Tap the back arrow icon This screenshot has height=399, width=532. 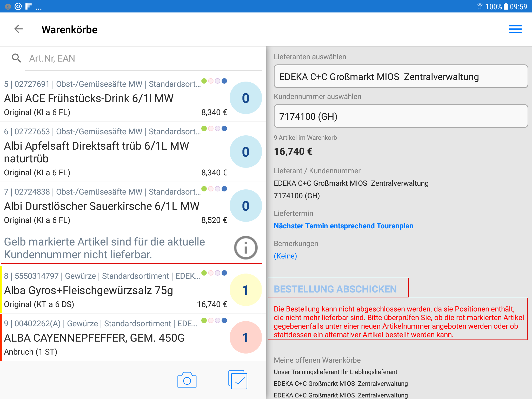click(x=18, y=29)
